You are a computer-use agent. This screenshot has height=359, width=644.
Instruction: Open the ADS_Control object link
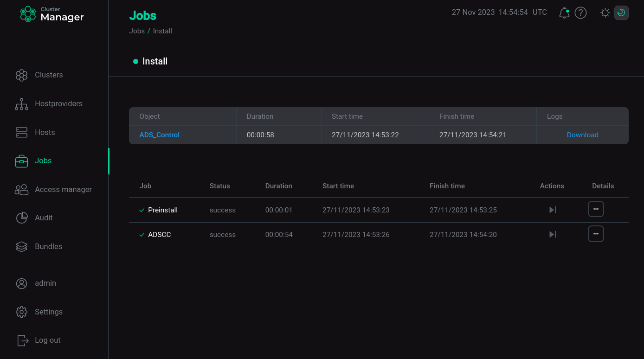tap(159, 135)
